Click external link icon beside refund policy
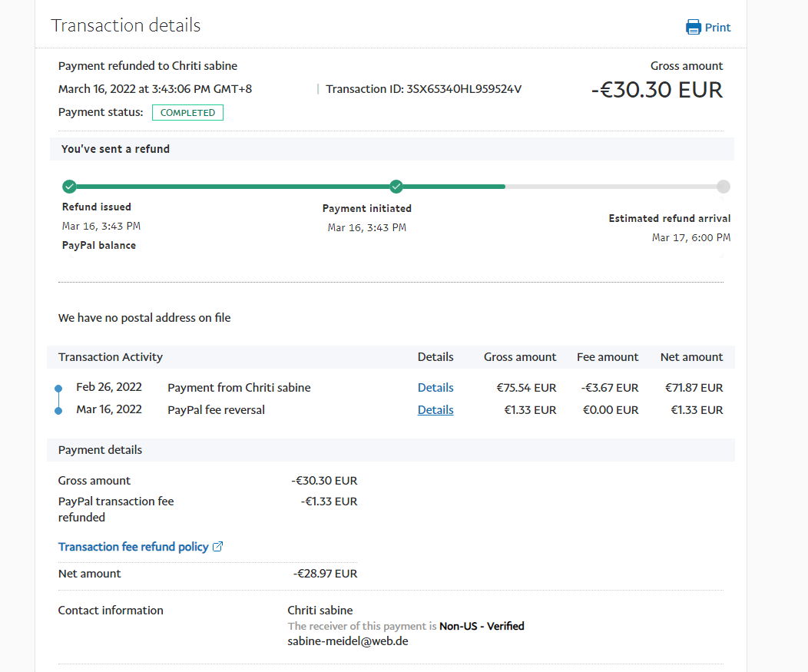 click(x=218, y=547)
